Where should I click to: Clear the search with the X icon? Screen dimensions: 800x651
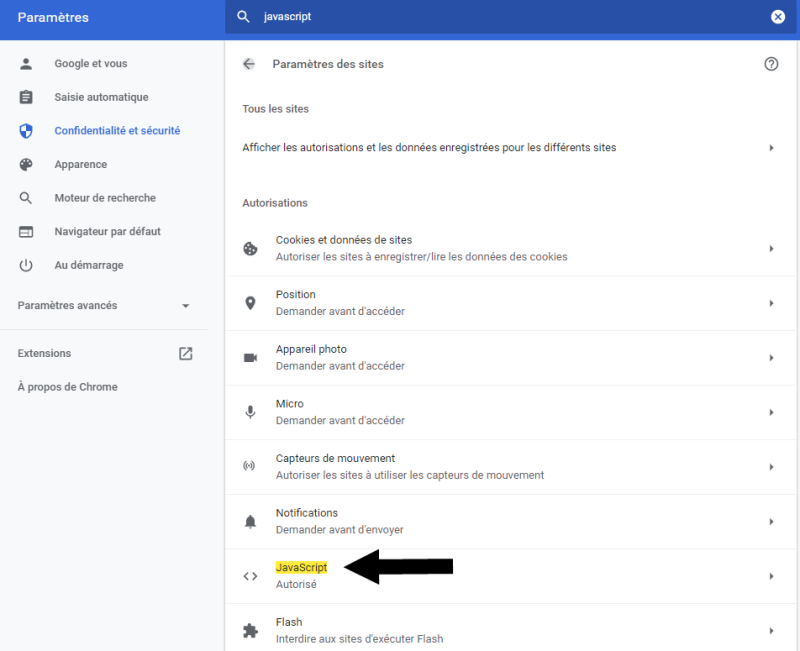pos(778,17)
